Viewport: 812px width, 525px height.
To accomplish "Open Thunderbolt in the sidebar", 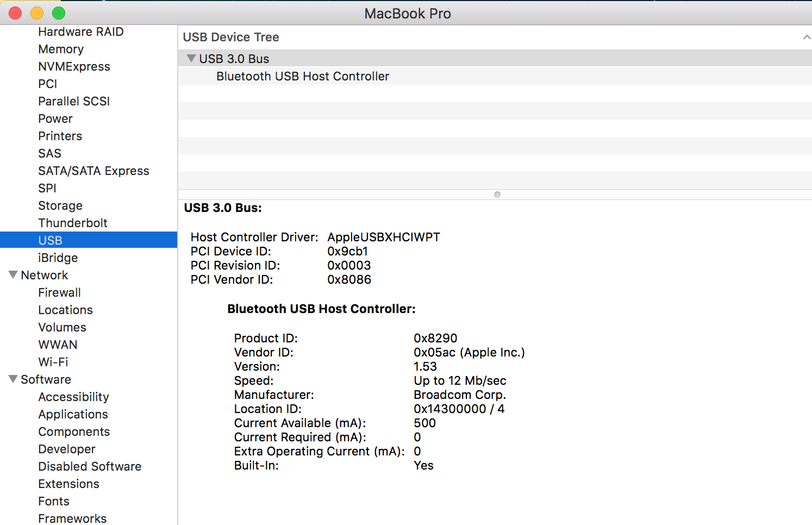I will click(73, 223).
